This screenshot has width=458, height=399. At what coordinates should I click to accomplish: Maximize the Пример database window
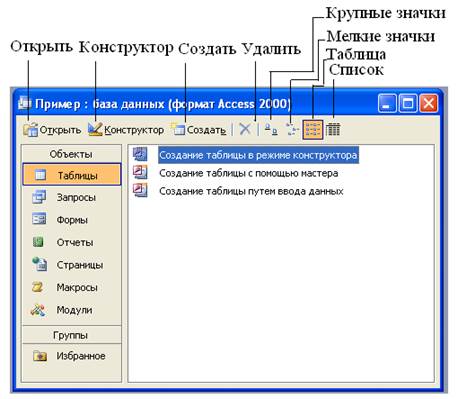[x=408, y=103]
